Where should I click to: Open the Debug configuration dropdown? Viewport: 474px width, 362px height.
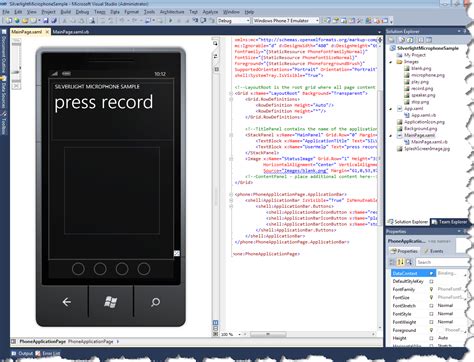pyautogui.click(x=248, y=21)
